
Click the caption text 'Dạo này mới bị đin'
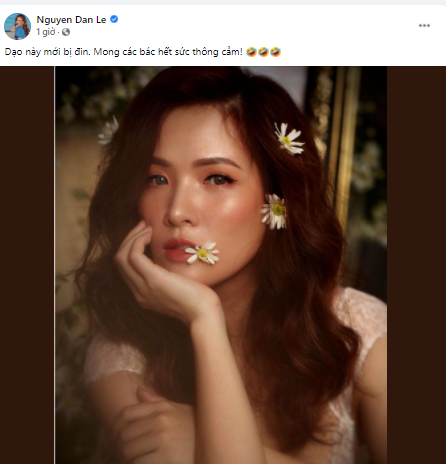tap(47, 52)
